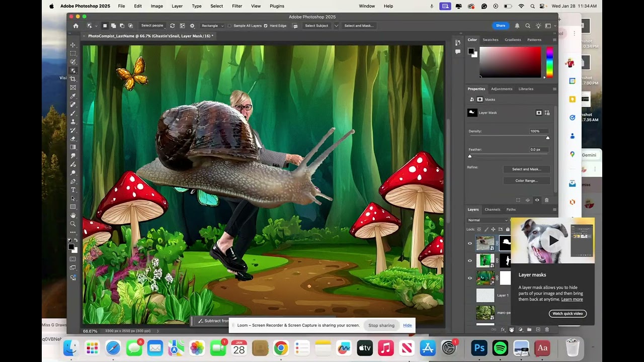Switch to the Channels tab
Screen dimensions: 644x362
tap(493, 210)
